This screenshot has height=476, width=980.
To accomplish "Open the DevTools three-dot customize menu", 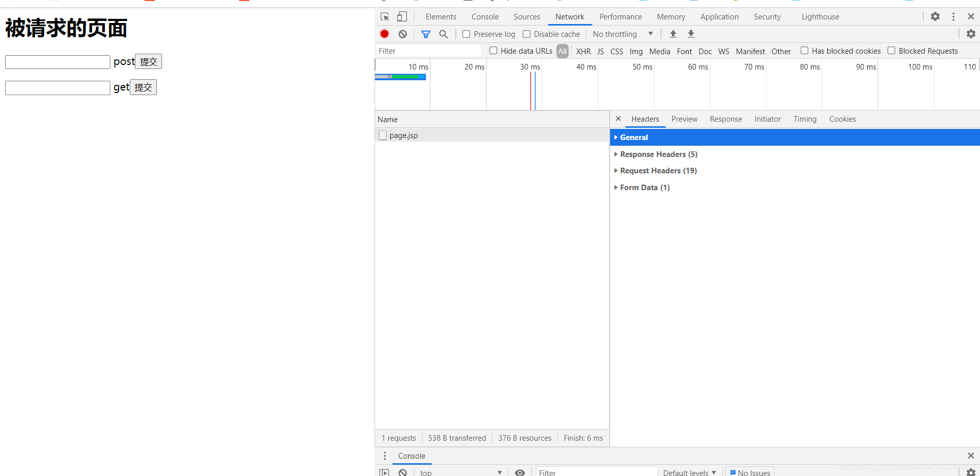I will click(953, 16).
